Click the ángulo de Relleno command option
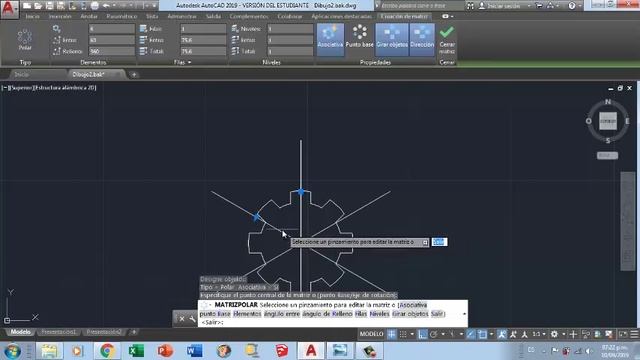The width and height of the screenshot is (640, 360). coord(327,314)
